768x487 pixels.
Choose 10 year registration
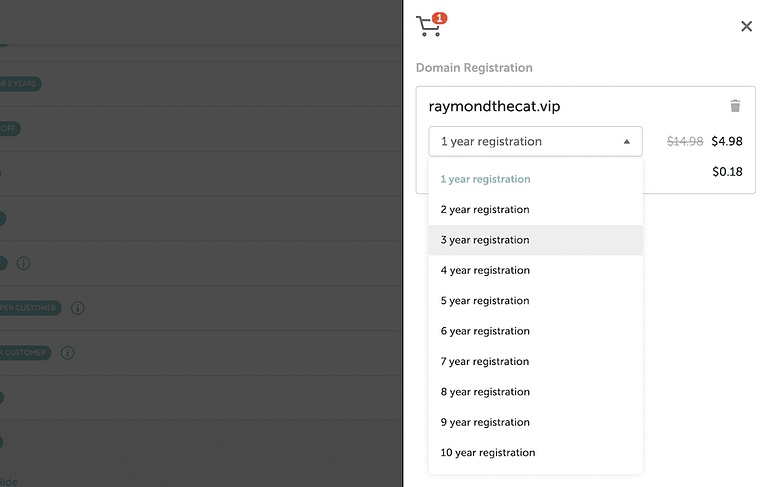pos(487,452)
